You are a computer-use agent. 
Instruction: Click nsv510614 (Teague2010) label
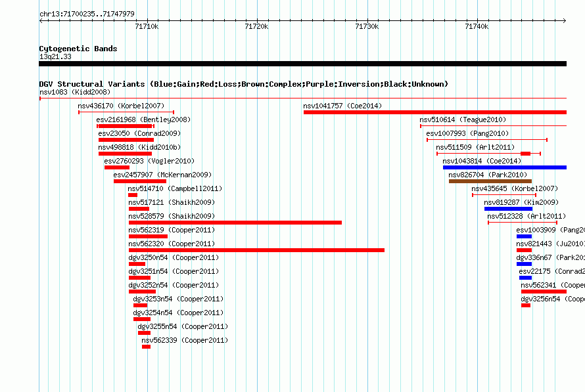[463, 120]
